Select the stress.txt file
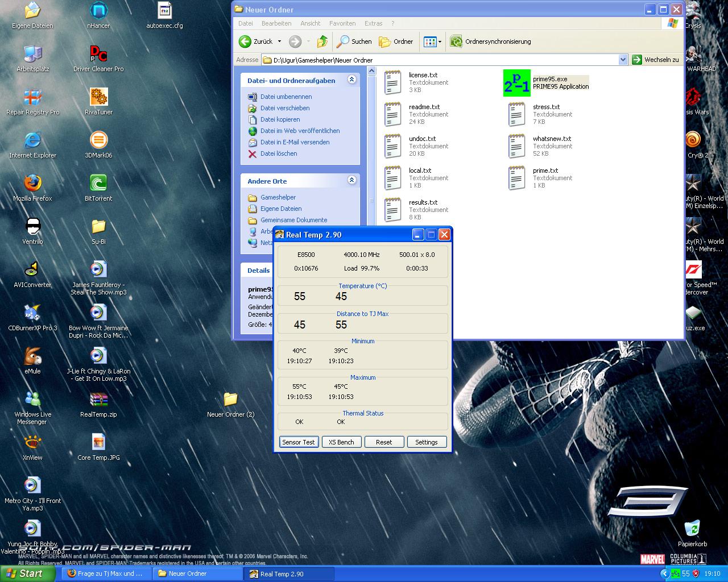This screenshot has height=582, width=728. click(x=539, y=114)
